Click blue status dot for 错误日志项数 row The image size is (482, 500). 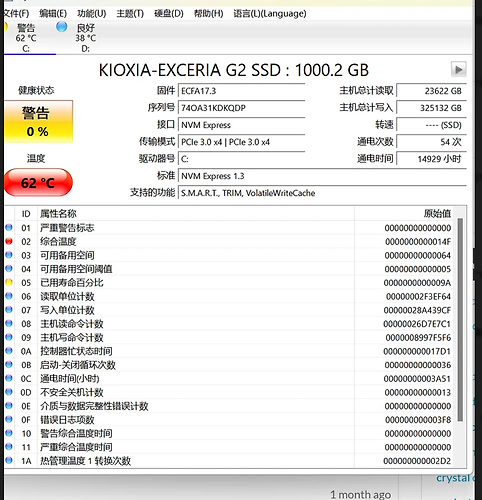pos(9,419)
